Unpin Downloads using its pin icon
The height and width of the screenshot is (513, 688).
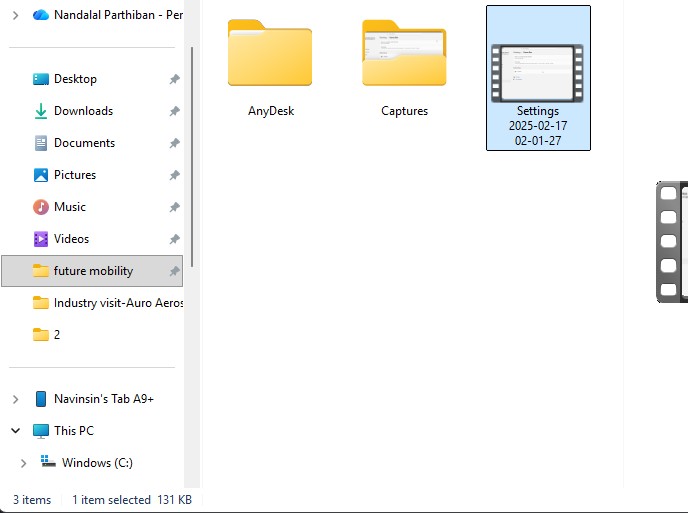175,111
